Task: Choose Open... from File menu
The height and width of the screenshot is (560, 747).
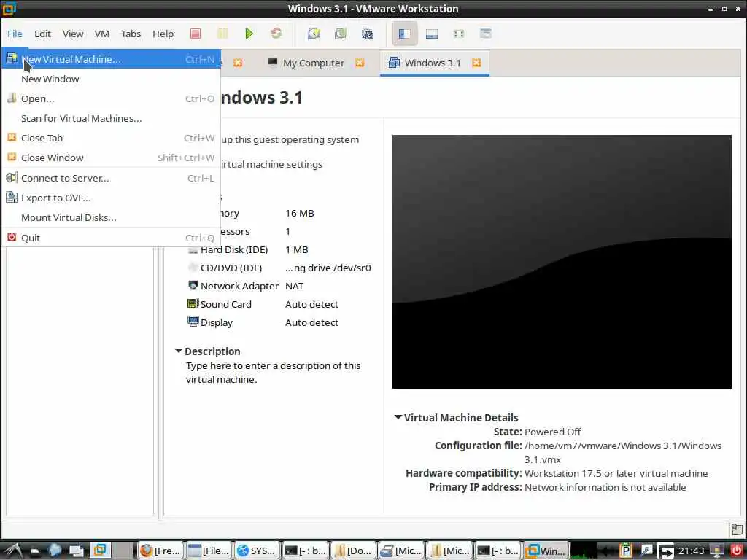Action: (x=111, y=98)
